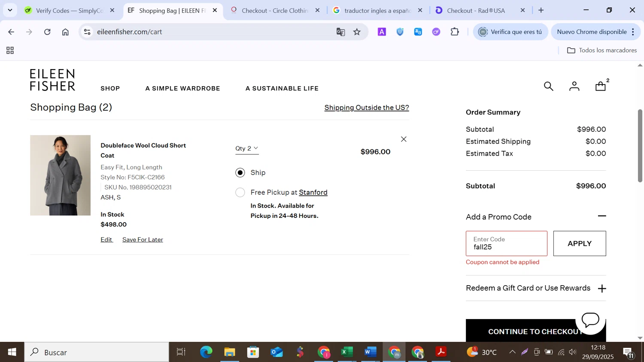Close the Checkout Rad USA tab
644x362 pixels.
[x=522, y=10]
